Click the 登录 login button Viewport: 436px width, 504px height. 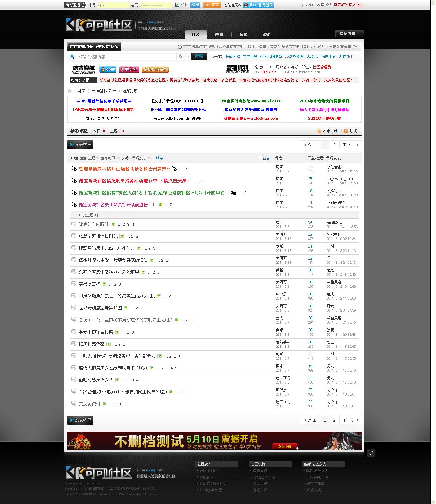click(x=195, y=5)
